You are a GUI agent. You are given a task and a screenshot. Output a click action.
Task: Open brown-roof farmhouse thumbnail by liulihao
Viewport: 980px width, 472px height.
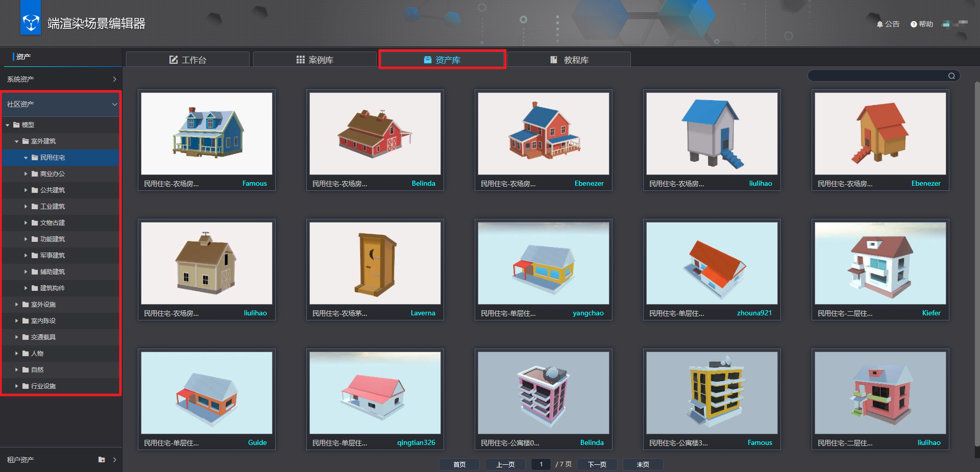pyautogui.click(x=207, y=263)
